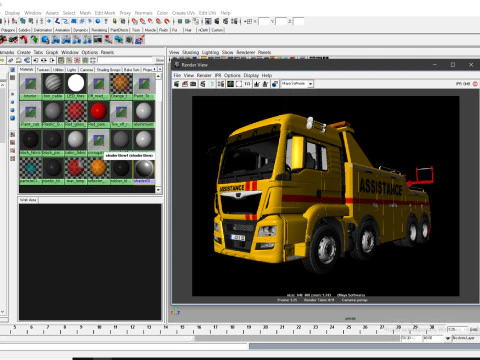Open Create UVs menu

[x=183, y=13]
